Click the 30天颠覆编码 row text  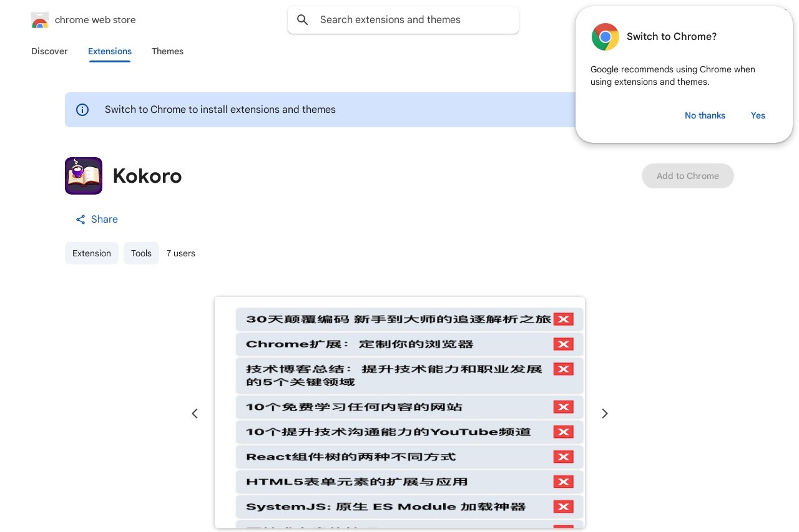pyautogui.click(x=399, y=319)
